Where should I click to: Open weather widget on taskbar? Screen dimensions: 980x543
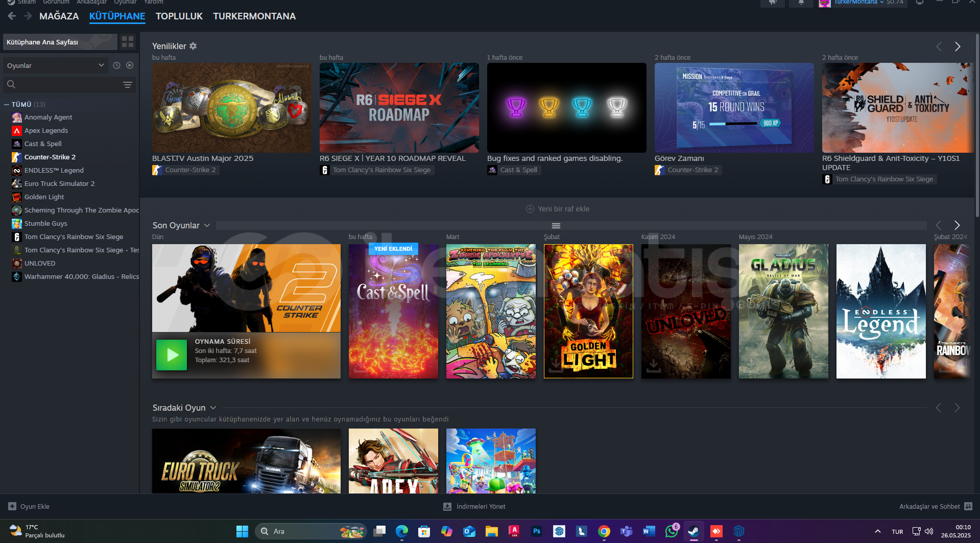tap(37, 531)
